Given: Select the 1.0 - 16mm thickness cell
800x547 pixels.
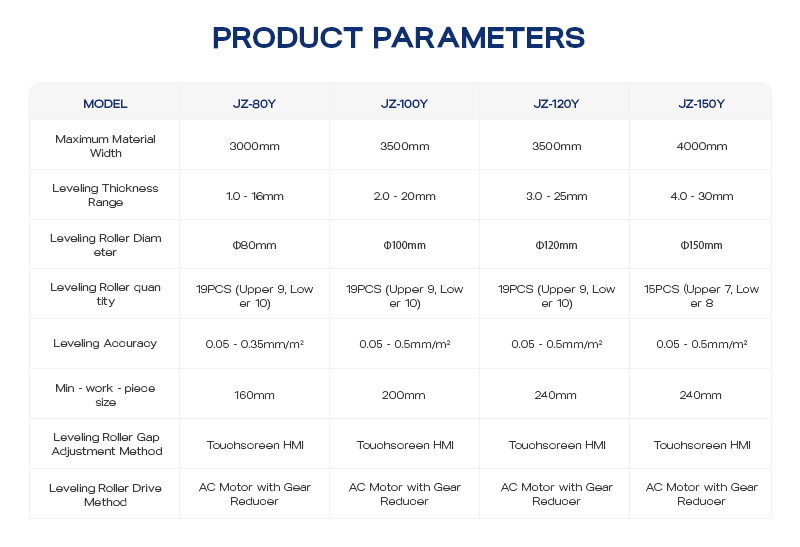Looking at the screenshot, I should click(254, 196).
